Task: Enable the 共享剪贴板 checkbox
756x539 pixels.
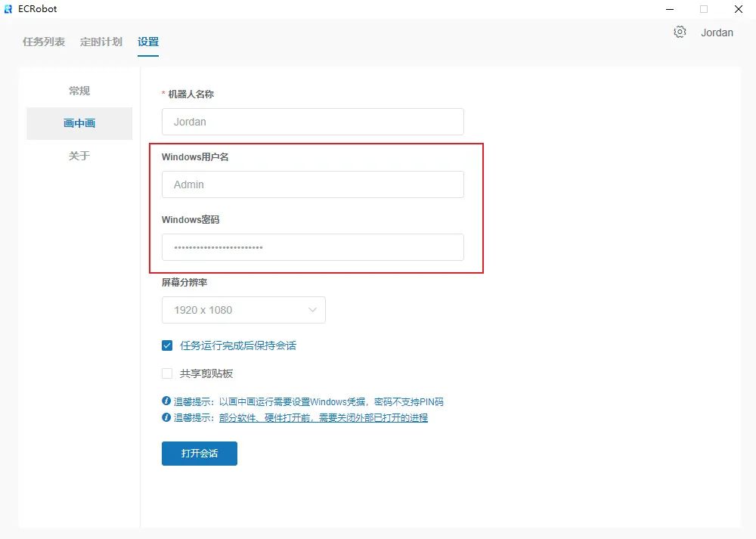Action: 167,373
